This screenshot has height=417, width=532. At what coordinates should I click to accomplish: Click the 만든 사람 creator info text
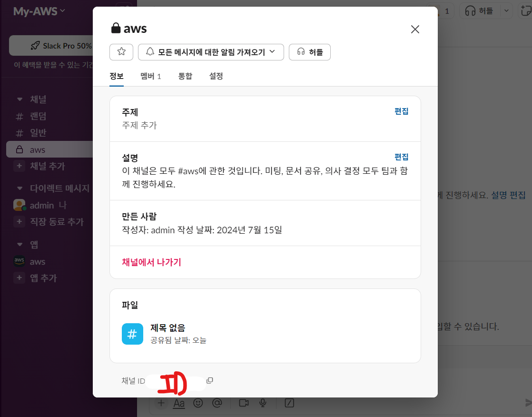(x=202, y=230)
